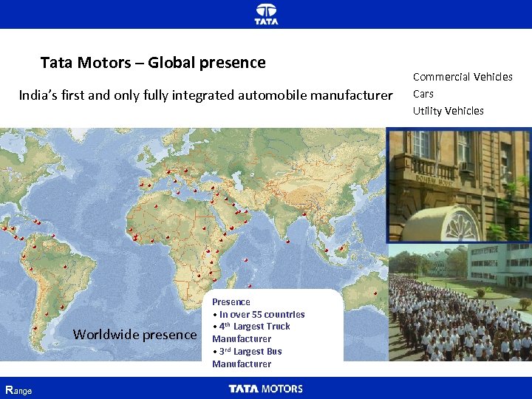Click the 'Tata Motors – Global presence' title
This screenshot has height=399, width=532.
153,63
